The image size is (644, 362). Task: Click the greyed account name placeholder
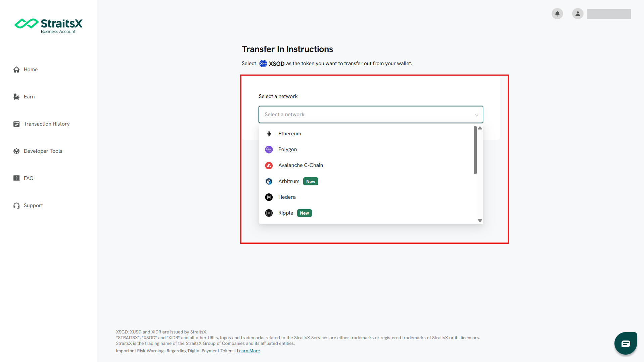point(609,14)
